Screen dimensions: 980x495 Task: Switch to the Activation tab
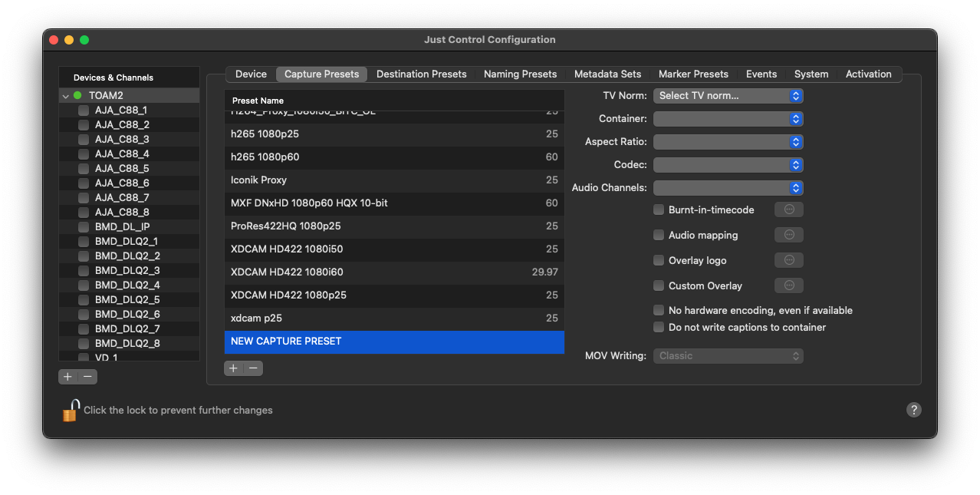coord(868,74)
